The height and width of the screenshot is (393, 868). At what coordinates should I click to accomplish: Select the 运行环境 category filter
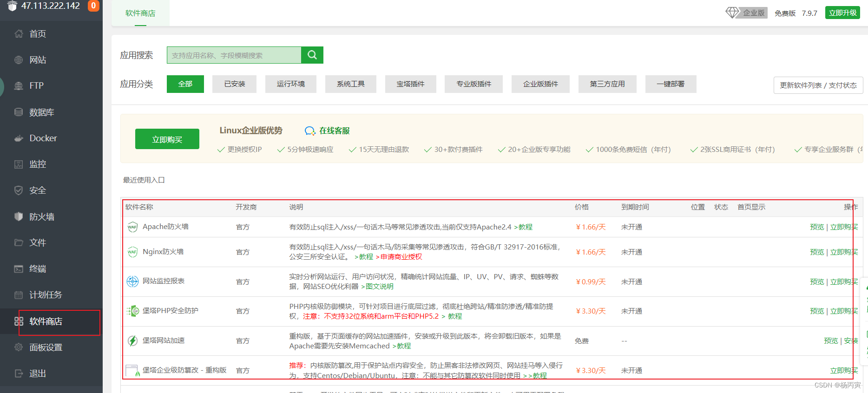[291, 84]
